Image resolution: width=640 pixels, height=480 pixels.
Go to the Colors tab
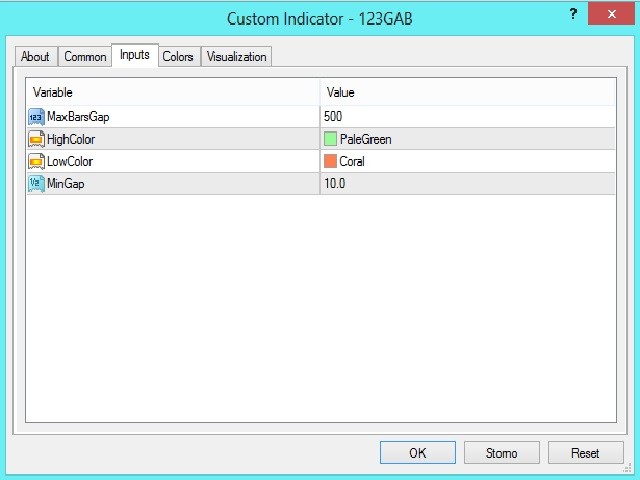pos(178,57)
